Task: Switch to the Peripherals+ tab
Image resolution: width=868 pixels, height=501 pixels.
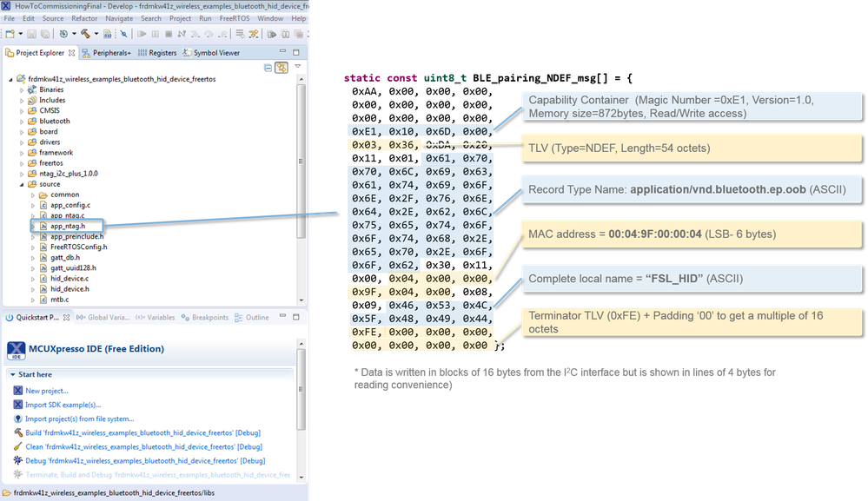Action: pyautogui.click(x=106, y=53)
